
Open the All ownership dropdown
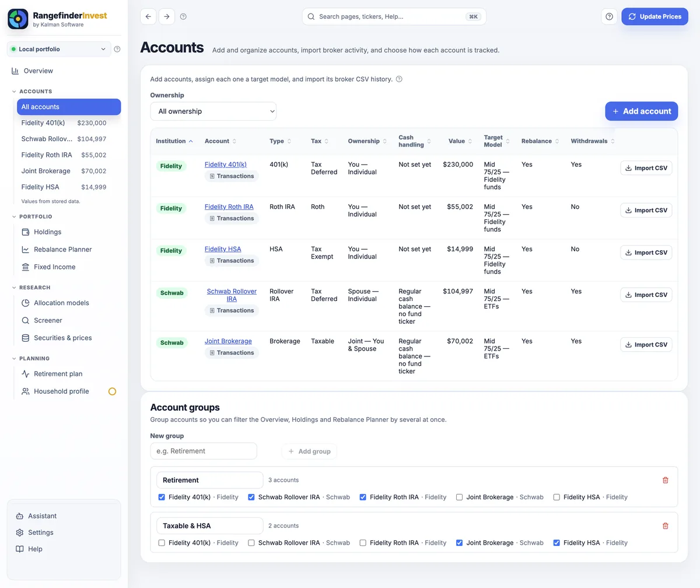(213, 111)
